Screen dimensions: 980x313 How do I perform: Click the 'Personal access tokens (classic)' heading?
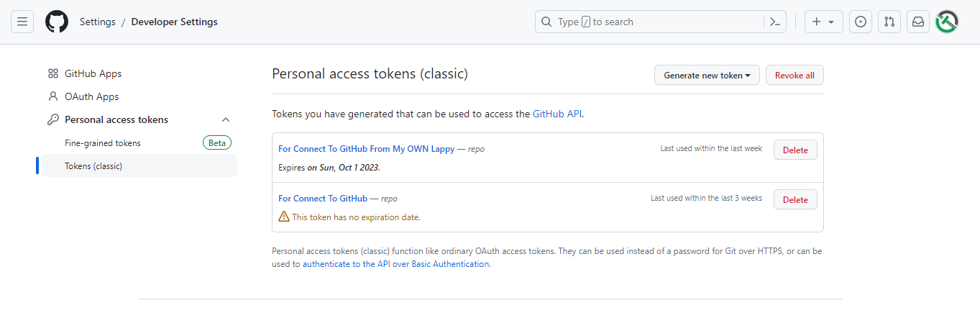(370, 73)
